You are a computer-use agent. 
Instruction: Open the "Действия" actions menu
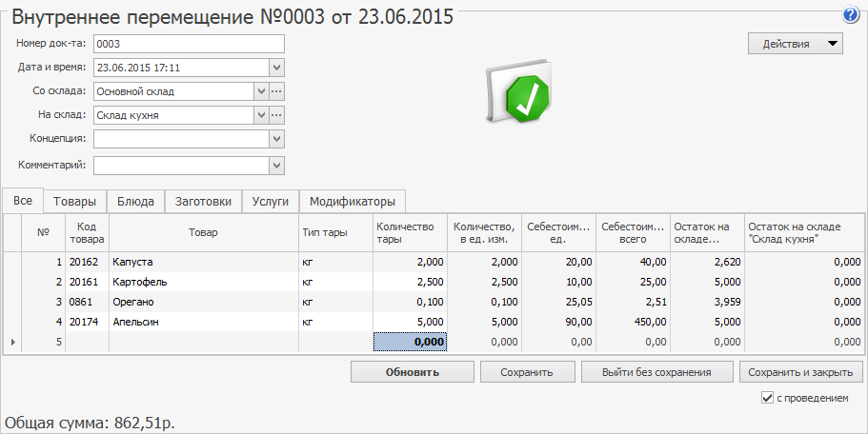[x=796, y=44]
